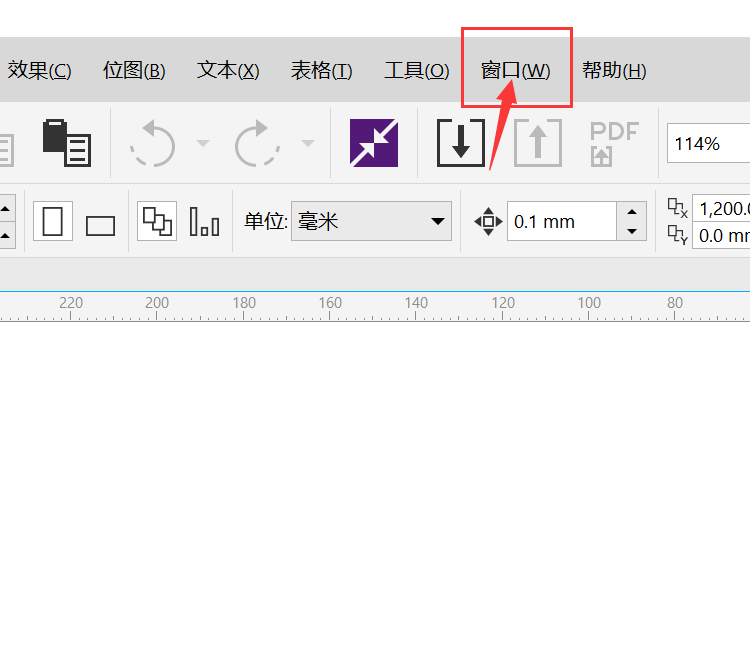
Task: Open the 位图(B) menu
Action: pos(134,71)
